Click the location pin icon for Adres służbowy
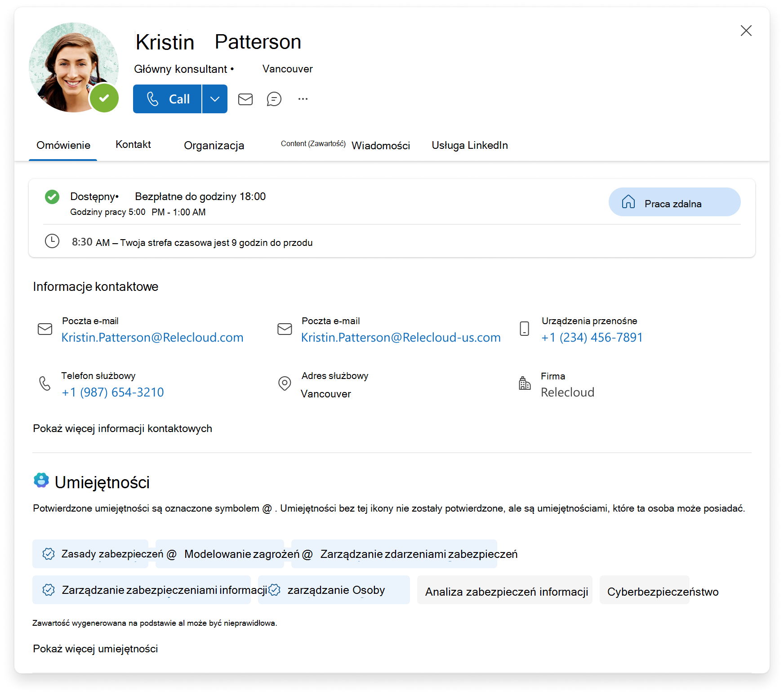Screen dimensions: 784x695 tap(285, 383)
